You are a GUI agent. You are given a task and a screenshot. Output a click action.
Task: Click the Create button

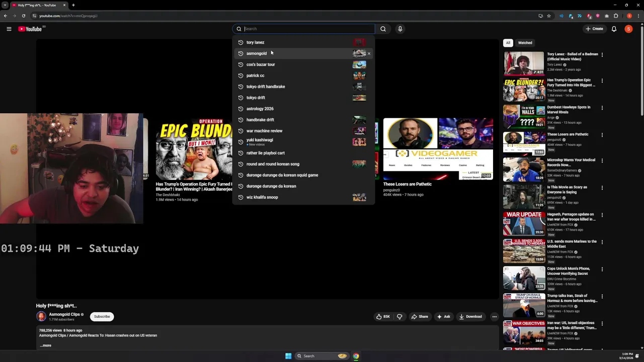pos(594,29)
